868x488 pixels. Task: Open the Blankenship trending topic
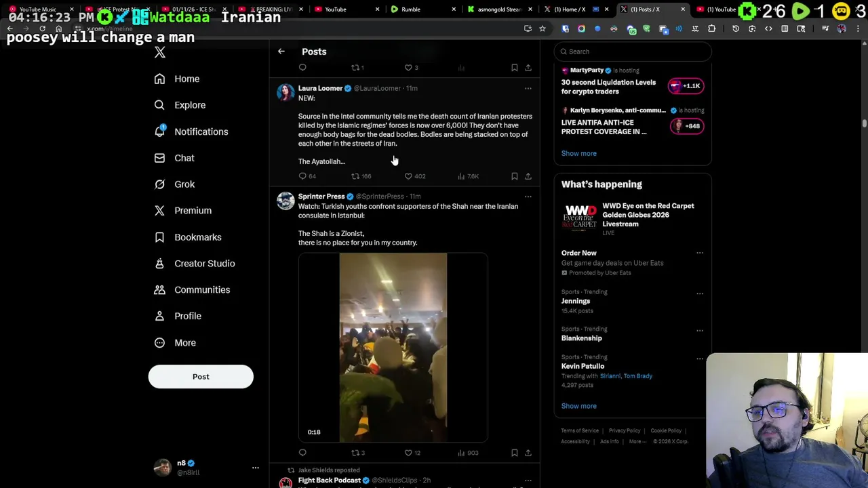coord(581,338)
